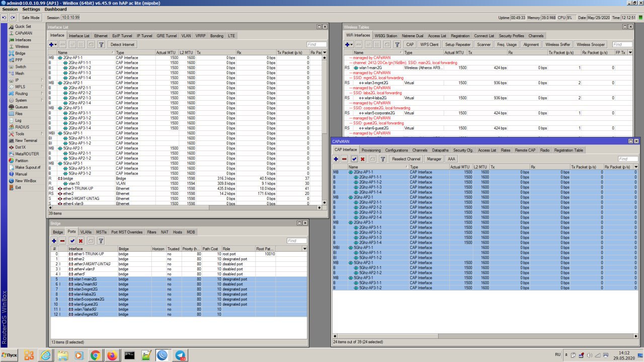Screen dimensions: 644x362
Task: Open Bridge from the sidebar menu
Action: [20, 53]
